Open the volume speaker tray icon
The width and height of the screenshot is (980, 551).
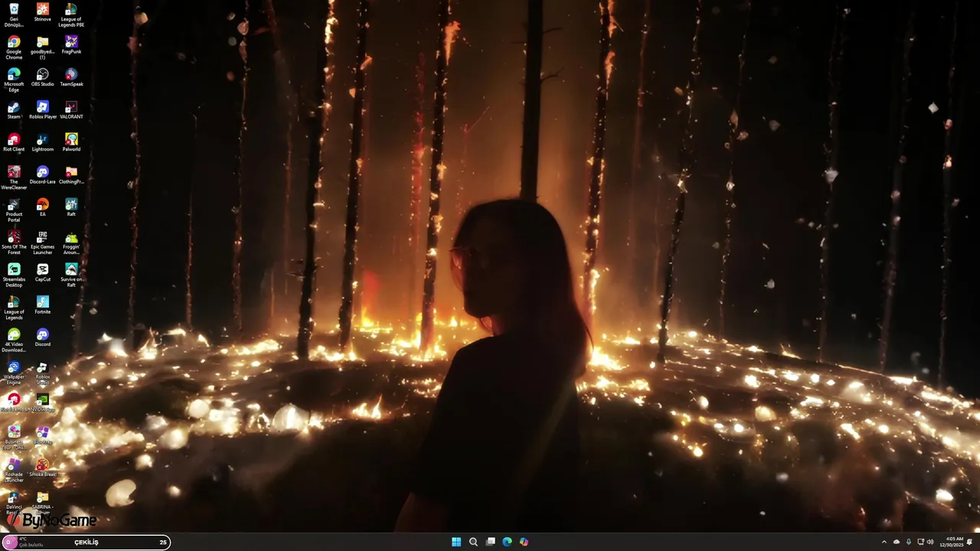point(930,542)
